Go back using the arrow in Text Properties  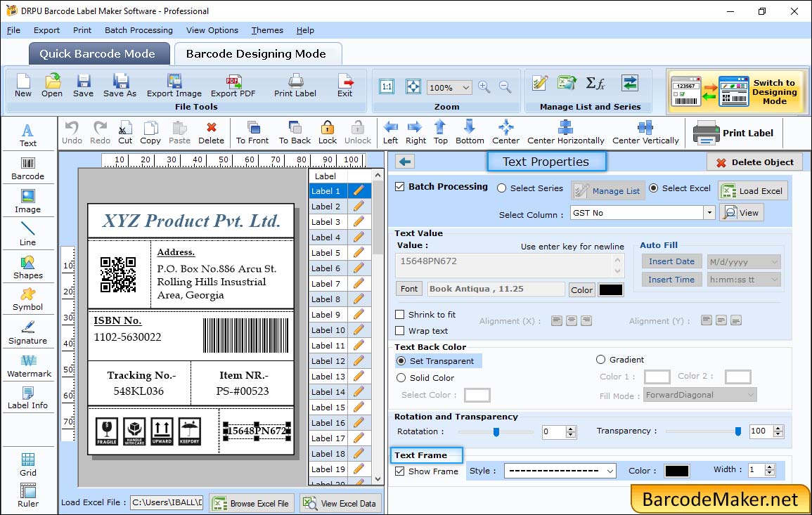click(405, 162)
